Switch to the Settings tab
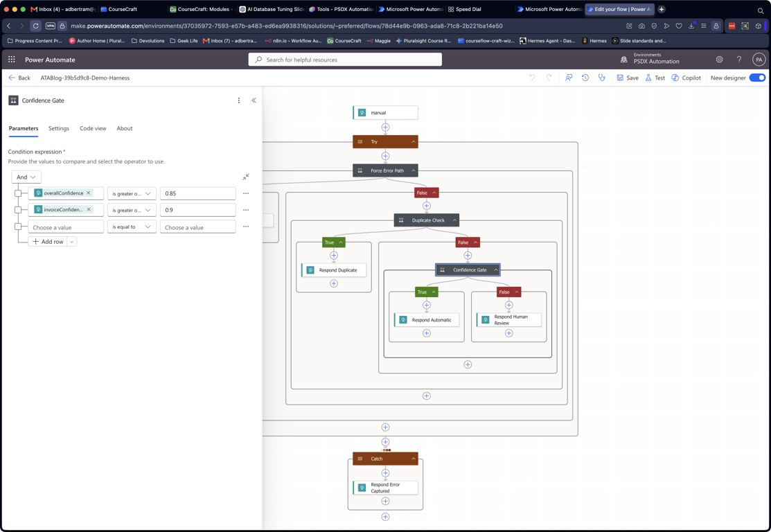 (x=58, y=128)
